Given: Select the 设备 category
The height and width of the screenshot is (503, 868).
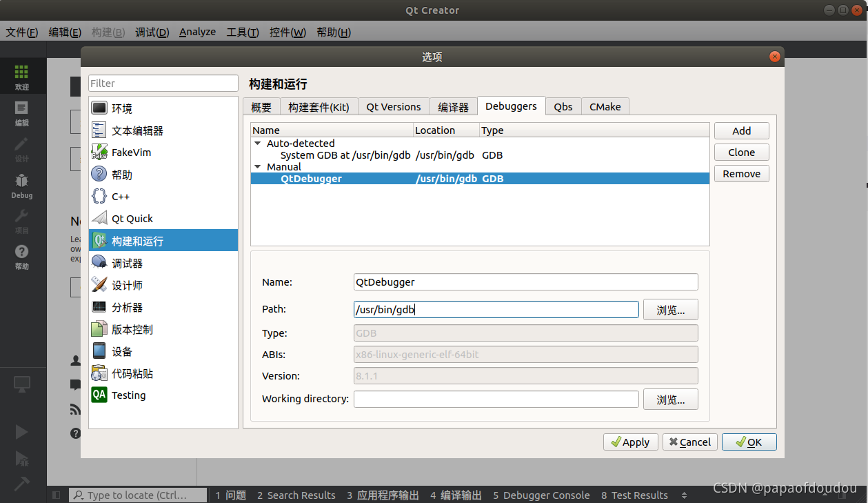Looking at the screenshot, I should click(x=163, y=351).
